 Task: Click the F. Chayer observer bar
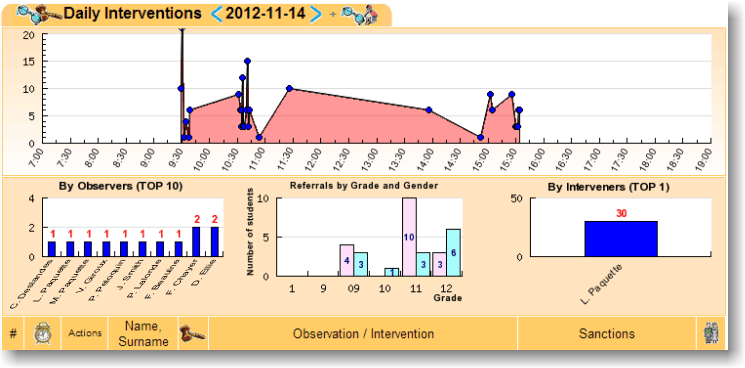pyautogui.click(x=196, y=242)
